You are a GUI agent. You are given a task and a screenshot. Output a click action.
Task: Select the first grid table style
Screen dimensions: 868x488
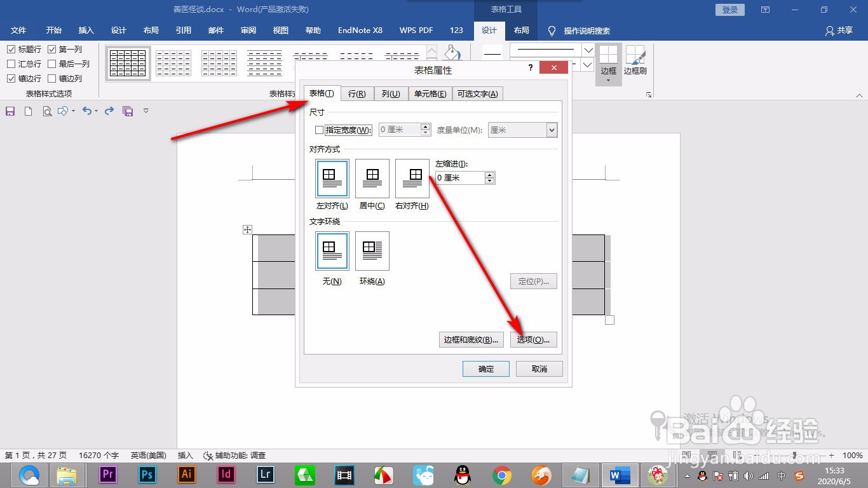coord(128,64)
